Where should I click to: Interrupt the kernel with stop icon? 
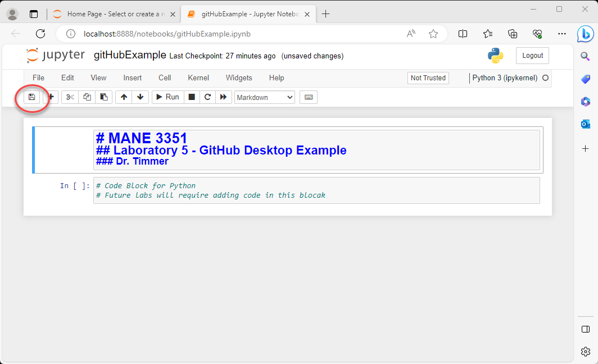click(x=192, y=97)
